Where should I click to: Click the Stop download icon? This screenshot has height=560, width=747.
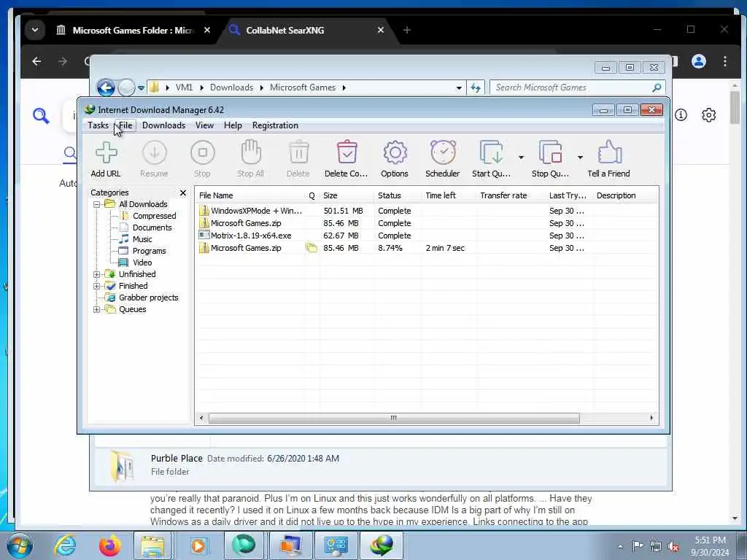203,153
